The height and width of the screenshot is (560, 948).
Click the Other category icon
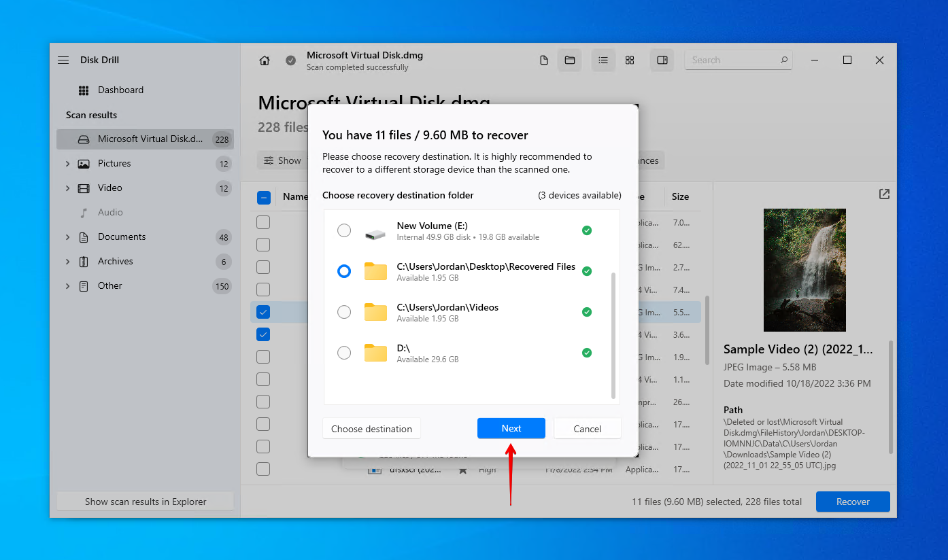[84, 286]
